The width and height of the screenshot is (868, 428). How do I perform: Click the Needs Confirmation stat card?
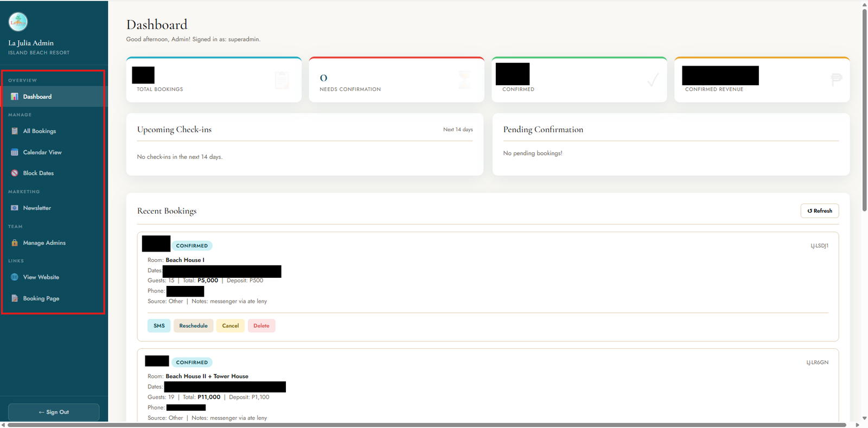click(397, 79)
